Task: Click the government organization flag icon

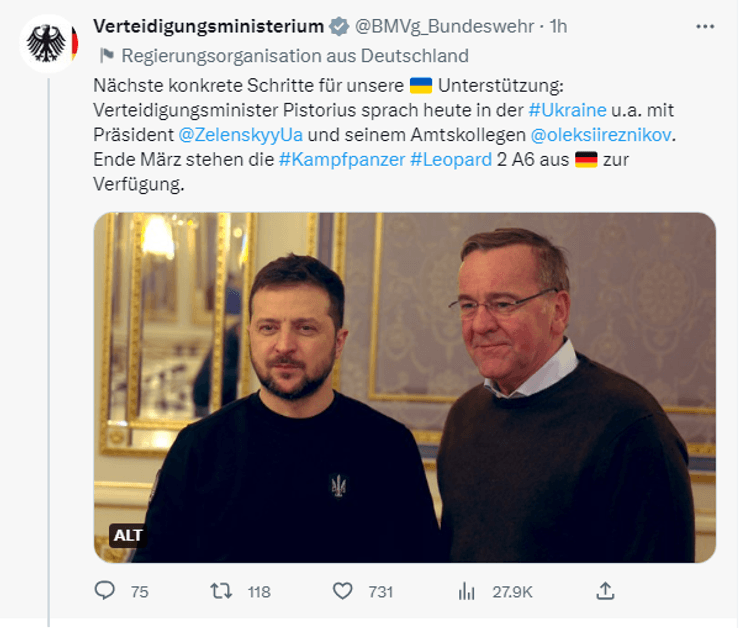Action: [106, 56]
